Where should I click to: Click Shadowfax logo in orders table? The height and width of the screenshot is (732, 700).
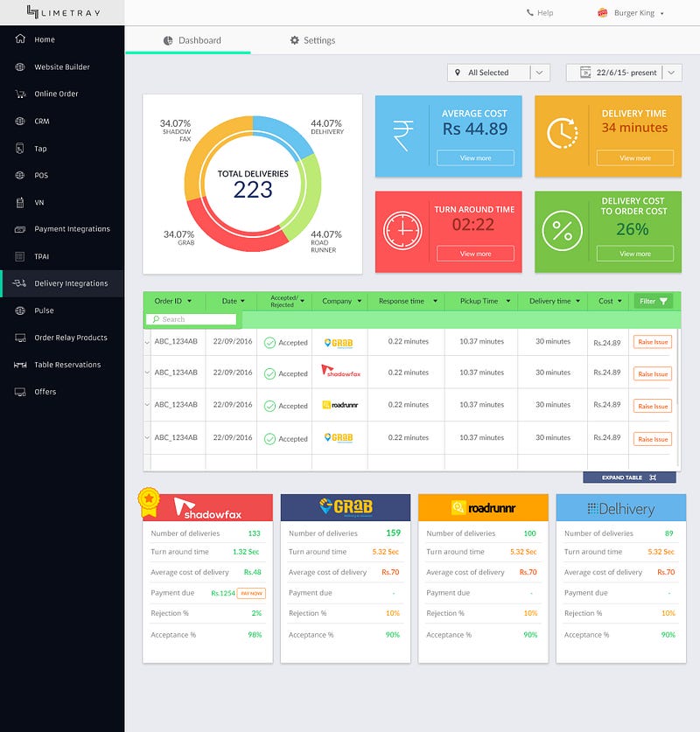click(340, 372)
